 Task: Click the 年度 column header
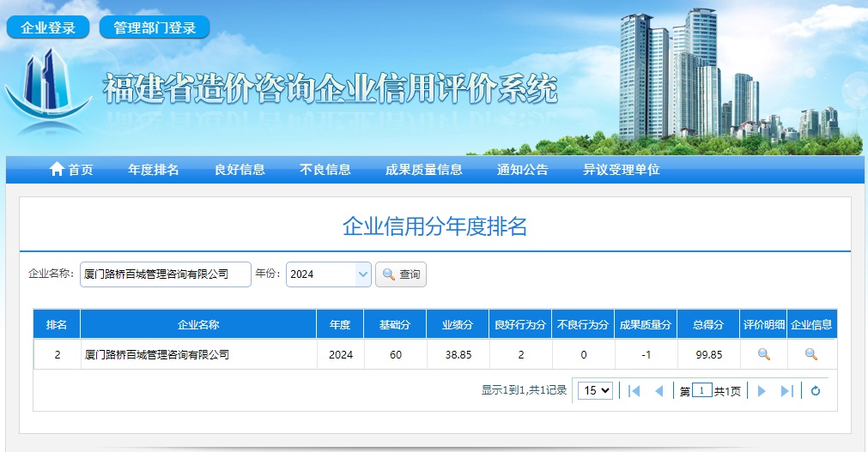point(341,324)
